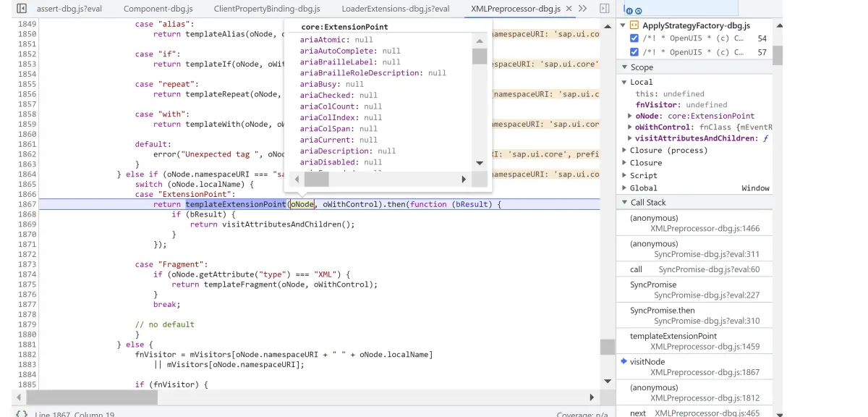Click templateFragment call on line 1875
The height and width of the screenshot is (417, 868).
tap(240, 285)
